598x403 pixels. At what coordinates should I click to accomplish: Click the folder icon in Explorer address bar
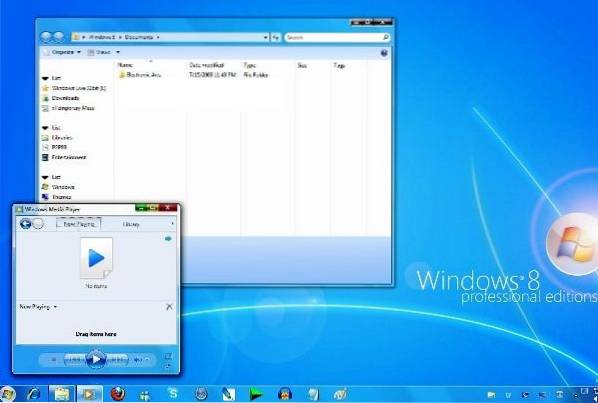[76, 37]
